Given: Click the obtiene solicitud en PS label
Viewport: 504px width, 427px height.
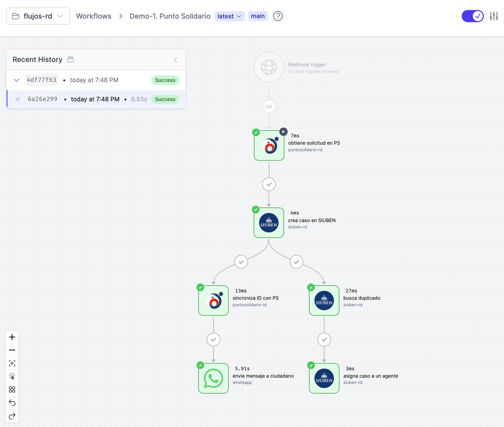Looking at the screenshot, I should (x=314, y=143).
